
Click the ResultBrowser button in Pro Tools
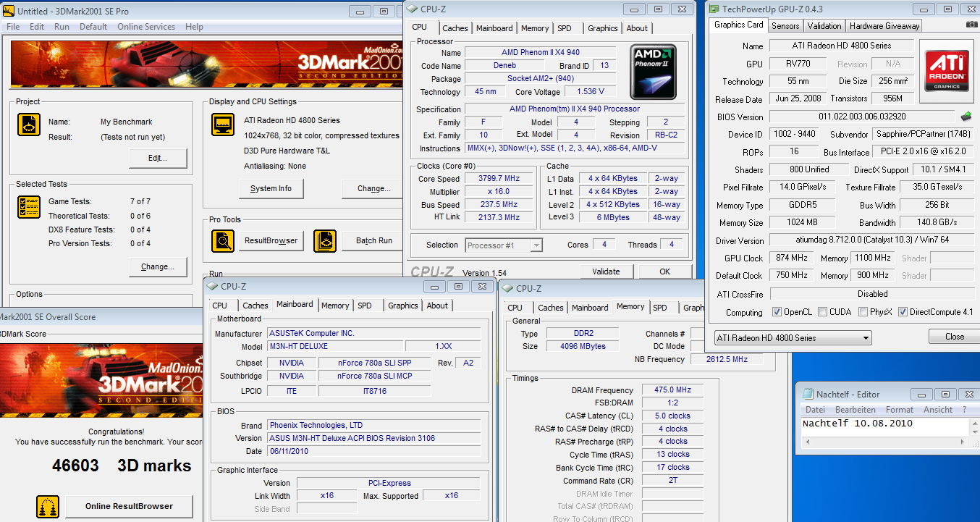coord(271,240)
